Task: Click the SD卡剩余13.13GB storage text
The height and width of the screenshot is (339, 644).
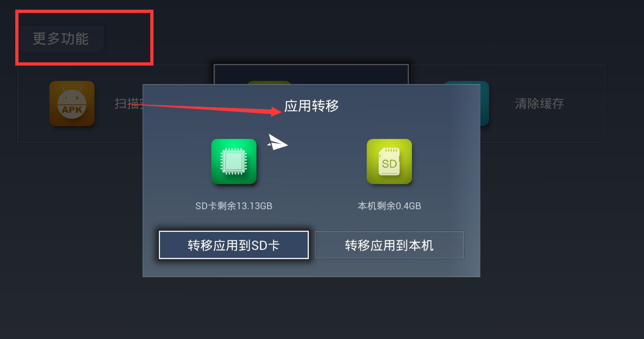Action: pos(234,206)
